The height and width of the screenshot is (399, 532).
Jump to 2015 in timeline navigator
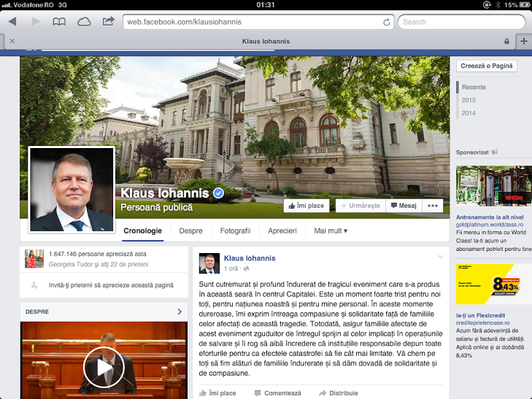tap(469, 100)
